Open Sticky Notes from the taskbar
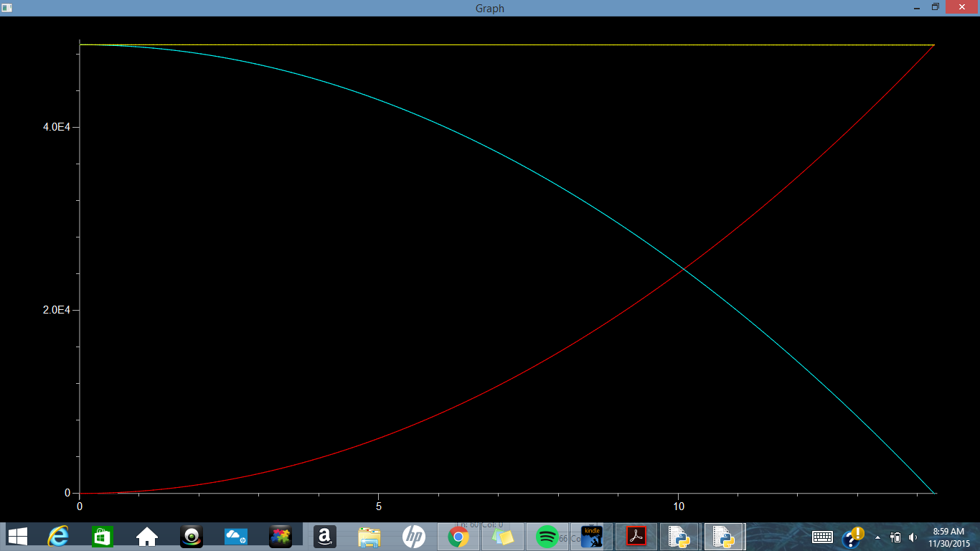 [502, 536]
